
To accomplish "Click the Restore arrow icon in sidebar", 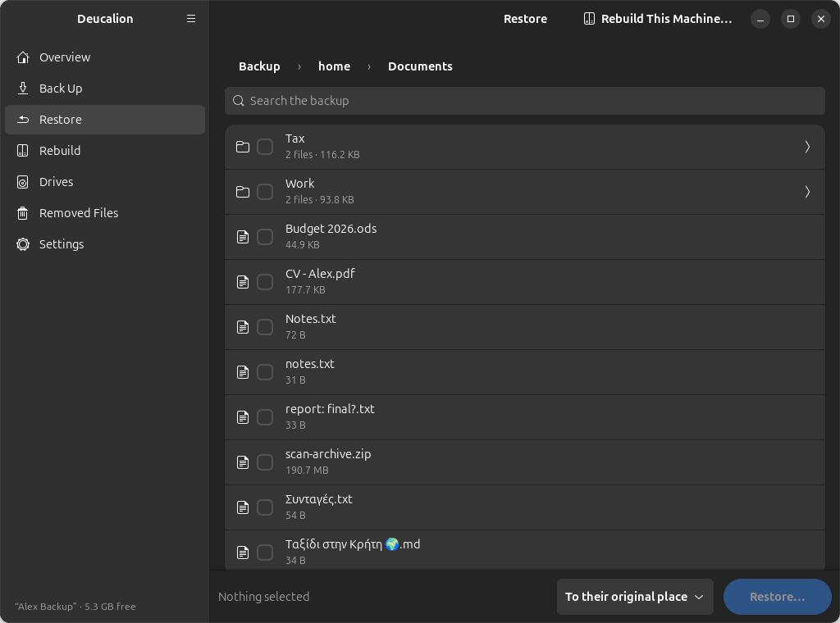I will [x=22, y=120].
